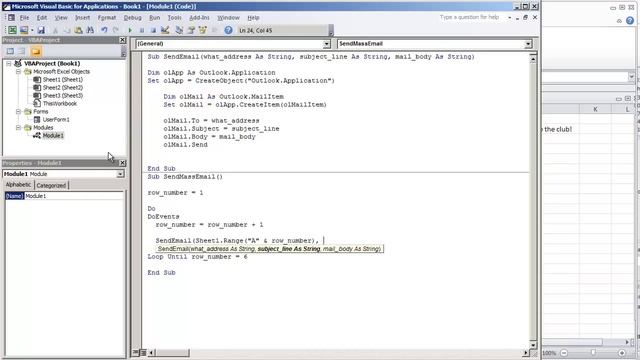Click the View Code icon in Project panel

[10, 51]
